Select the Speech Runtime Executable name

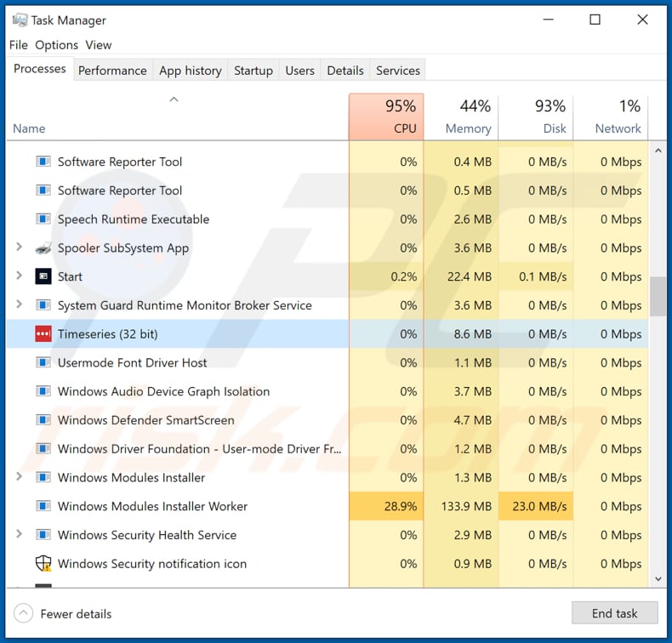(134, 219)
